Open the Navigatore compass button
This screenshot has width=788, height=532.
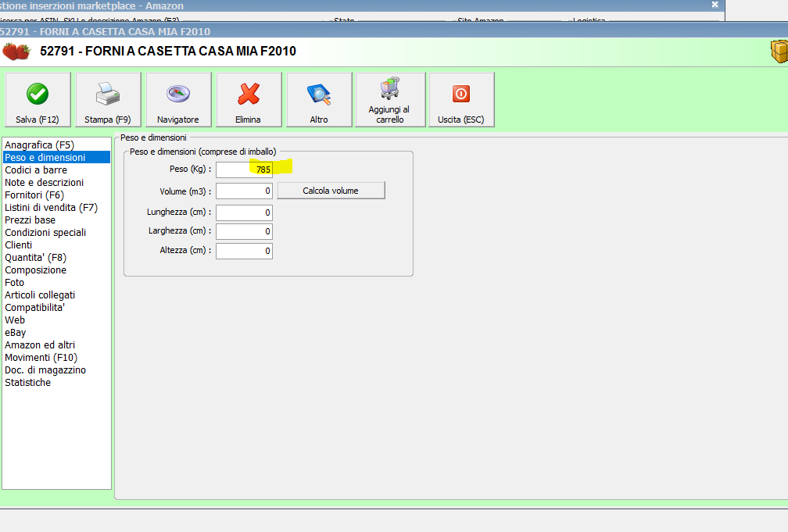click(178, 99)
